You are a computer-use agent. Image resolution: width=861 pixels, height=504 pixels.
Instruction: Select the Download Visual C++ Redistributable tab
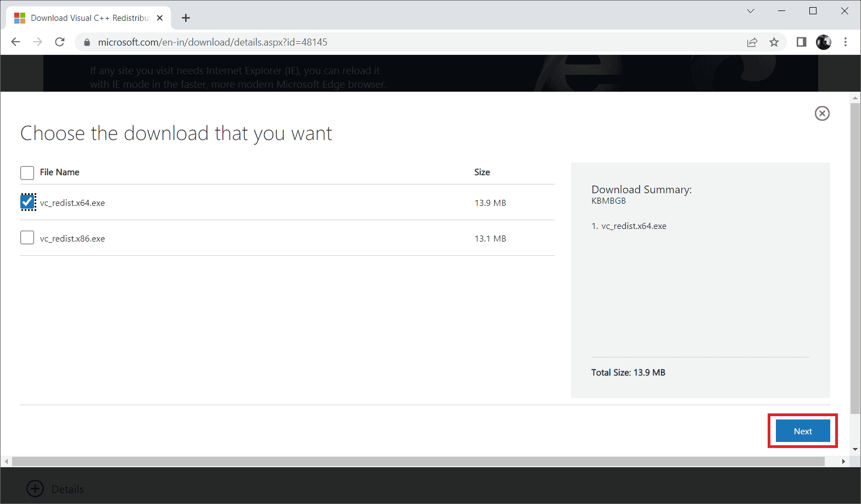(88, 18)
